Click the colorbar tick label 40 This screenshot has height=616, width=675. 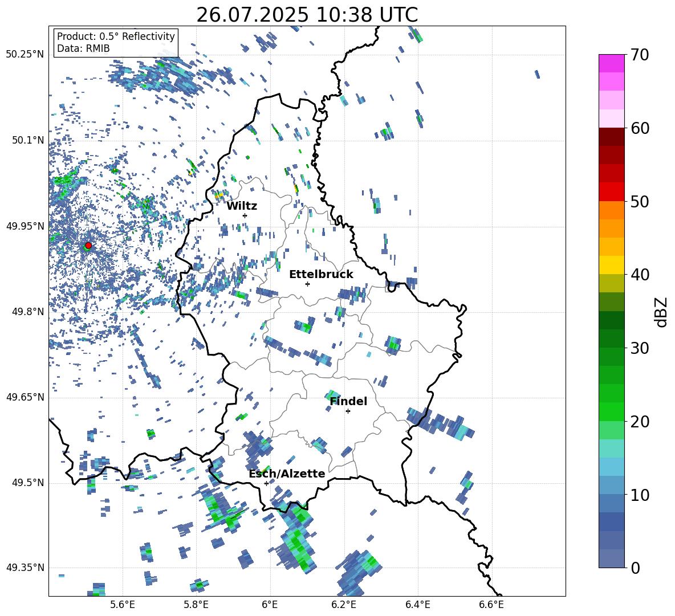pyautogui.click(x=640, y=275)
